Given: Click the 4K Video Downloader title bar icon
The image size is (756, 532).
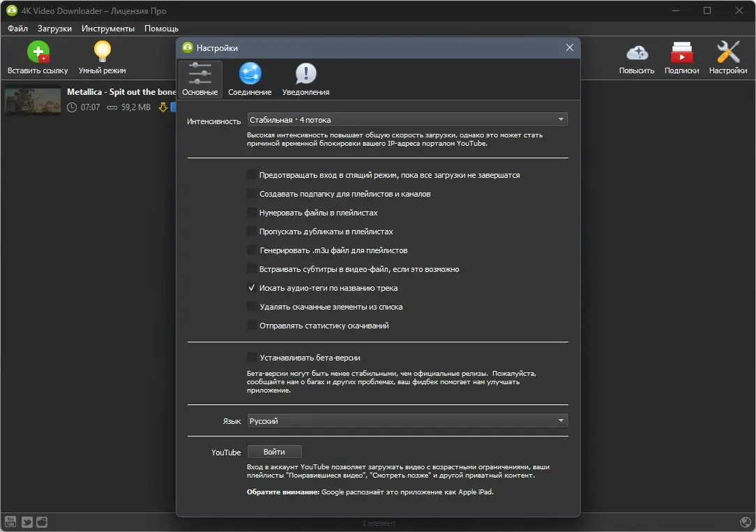Looking at the screenshot, I should [12, 10].
